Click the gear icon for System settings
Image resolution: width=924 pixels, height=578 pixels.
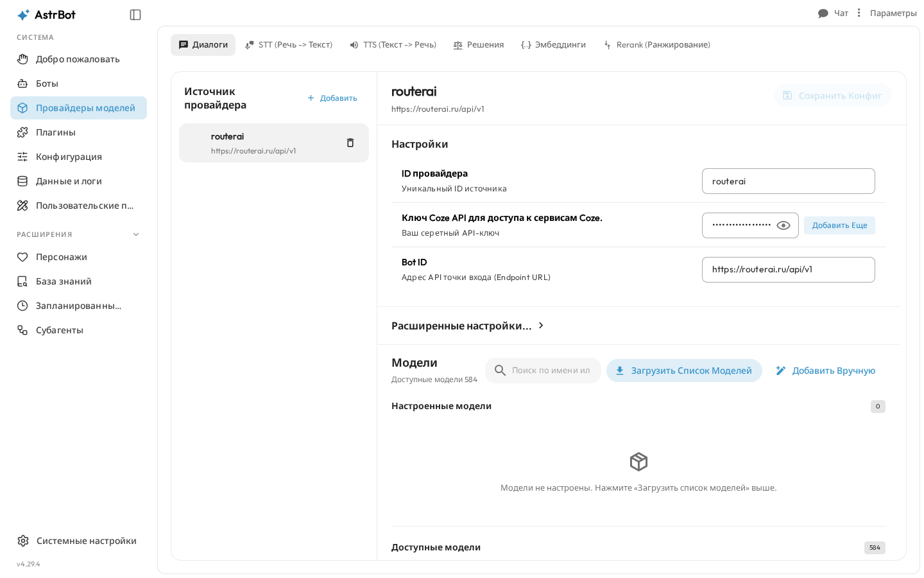23,541
